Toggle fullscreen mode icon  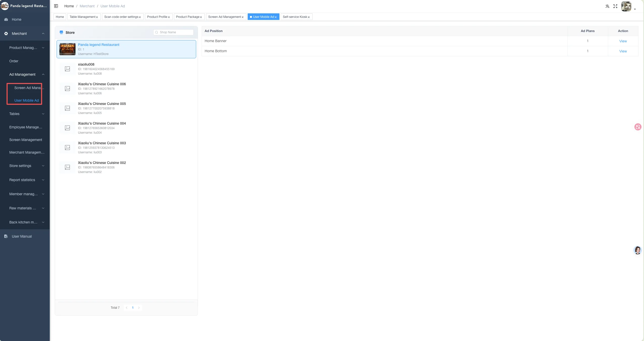point(615,6)
